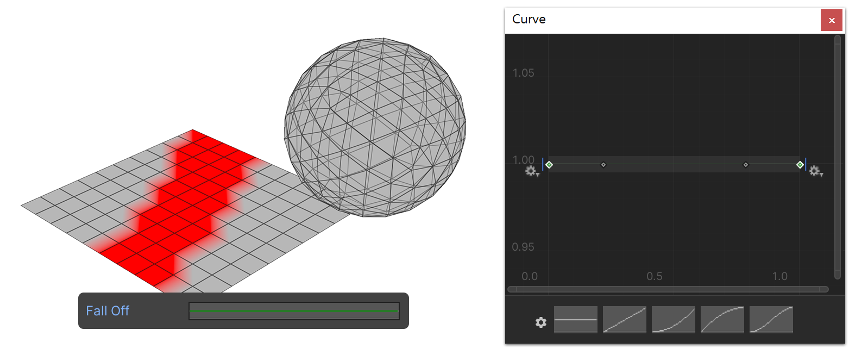868x348 pixels.
Task: Click the 0.95 value axis label
Action: pyautogui.click(x=523, y=247)
